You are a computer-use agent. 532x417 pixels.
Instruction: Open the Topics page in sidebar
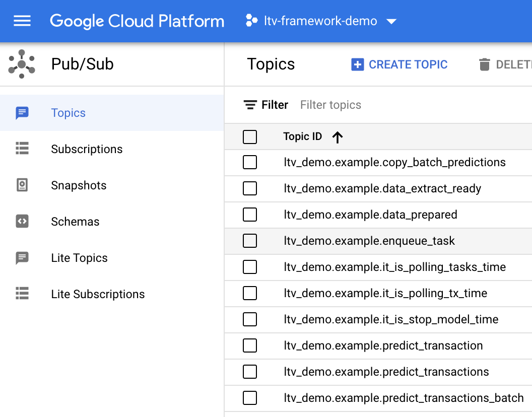[112, 113]
